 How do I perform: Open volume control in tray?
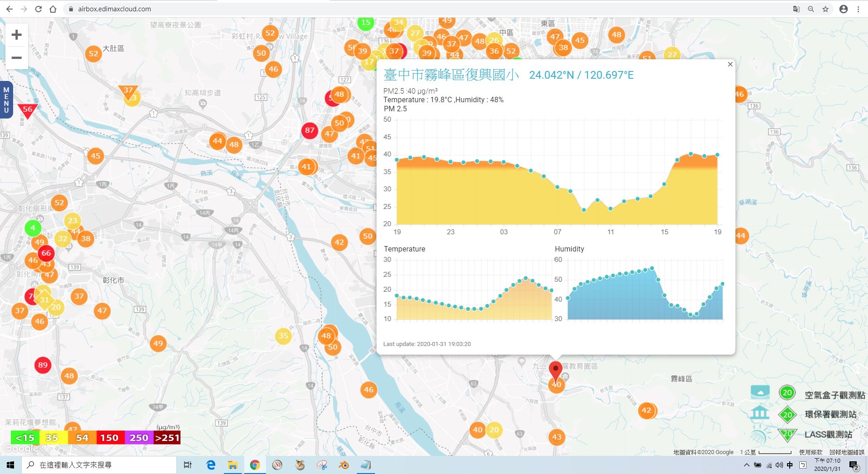[x=779, y=465]
